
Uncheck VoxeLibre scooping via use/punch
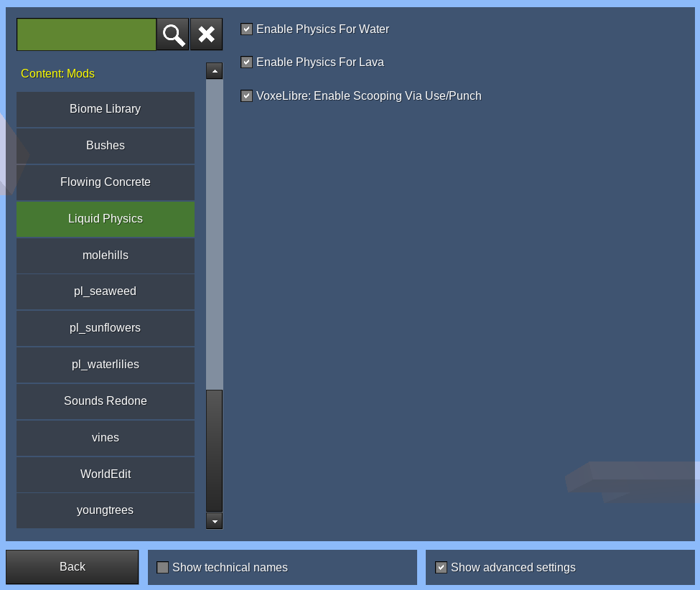[x=246, y=96]
